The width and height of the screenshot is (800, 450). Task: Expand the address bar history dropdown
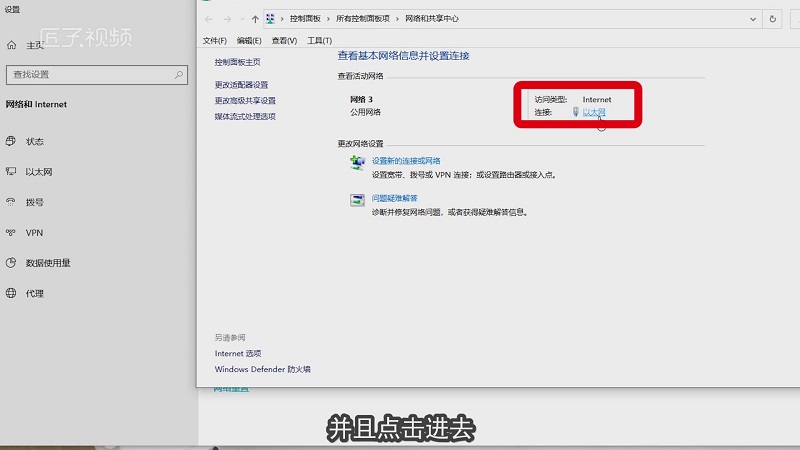click(752, 19)
